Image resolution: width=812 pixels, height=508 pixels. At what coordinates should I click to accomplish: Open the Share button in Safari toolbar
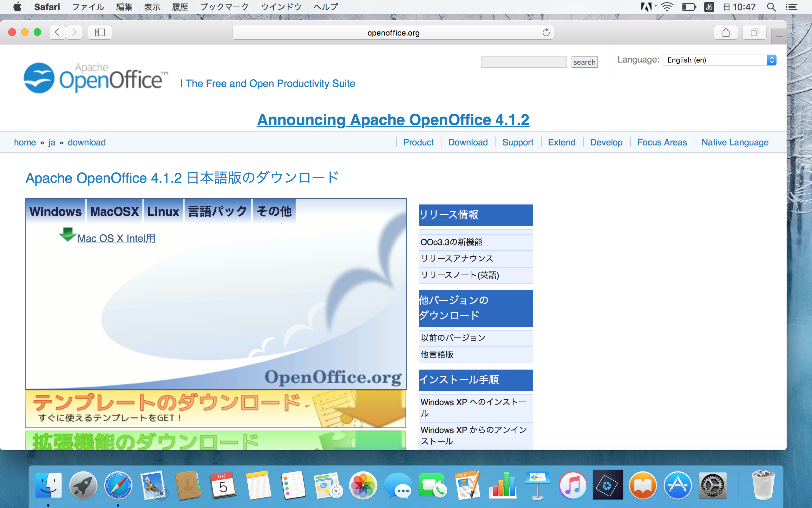click(726, 32)
